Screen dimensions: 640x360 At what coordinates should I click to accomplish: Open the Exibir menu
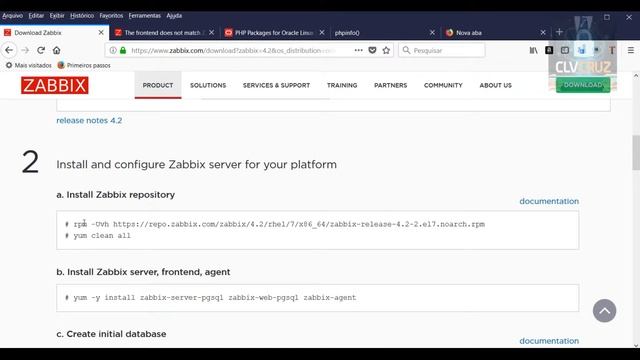57,16
